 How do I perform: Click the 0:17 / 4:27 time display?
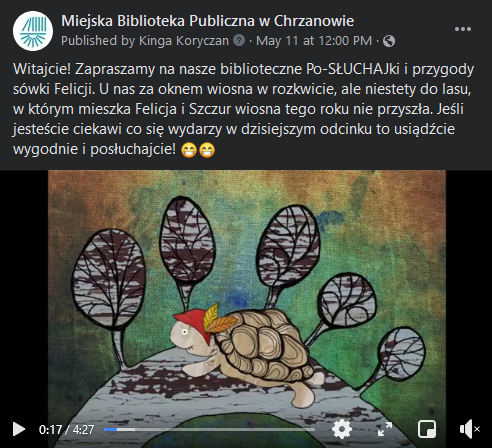coord(66,429)
